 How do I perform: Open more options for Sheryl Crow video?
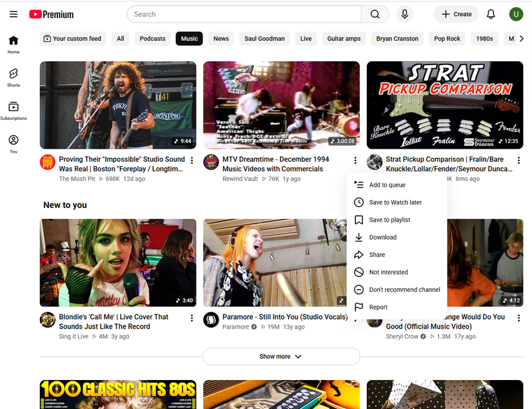tap(518, 318)
